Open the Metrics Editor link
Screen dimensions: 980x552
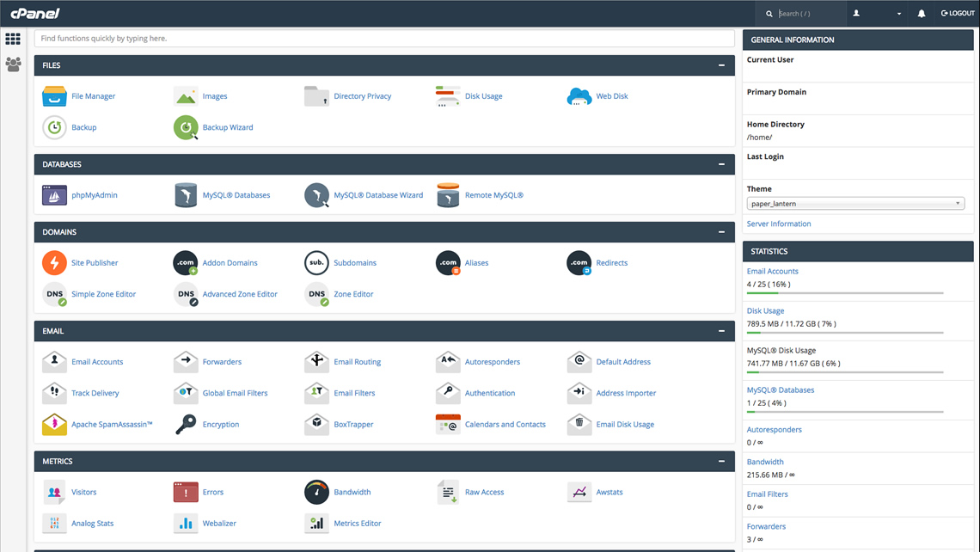click(x=358, y=524)
